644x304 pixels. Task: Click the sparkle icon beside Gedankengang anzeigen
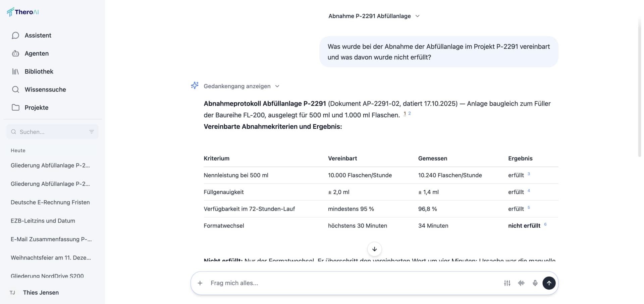tap(195, 86)
